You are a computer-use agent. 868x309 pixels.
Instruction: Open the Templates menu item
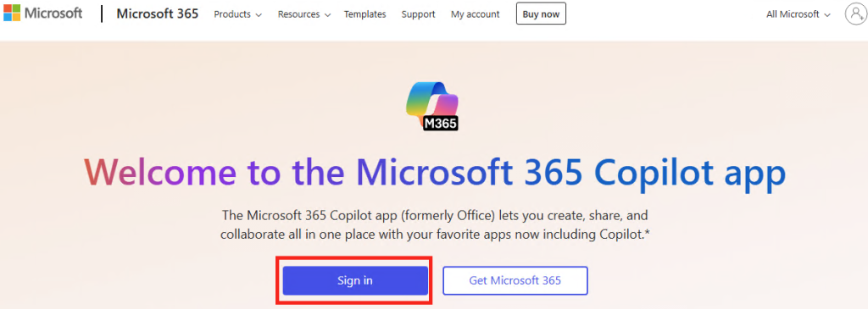click(x=364, y=14)
